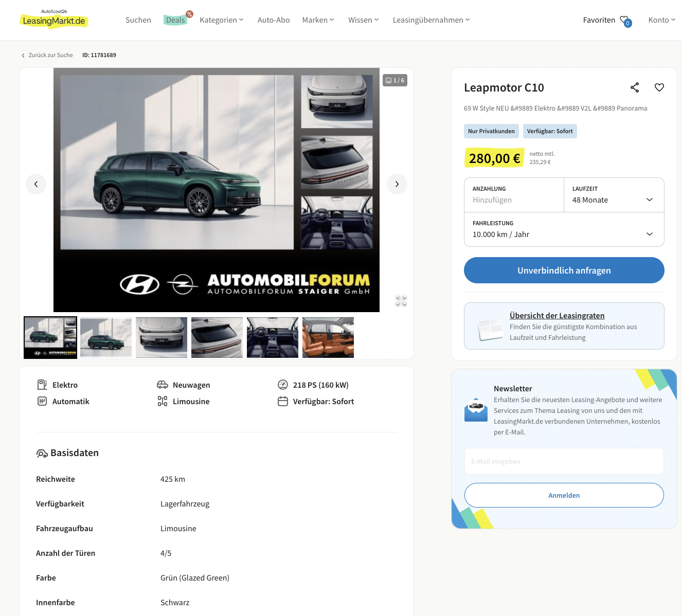Click the netto price 235,29 €
Screen dimensions: 682x616
540,162
